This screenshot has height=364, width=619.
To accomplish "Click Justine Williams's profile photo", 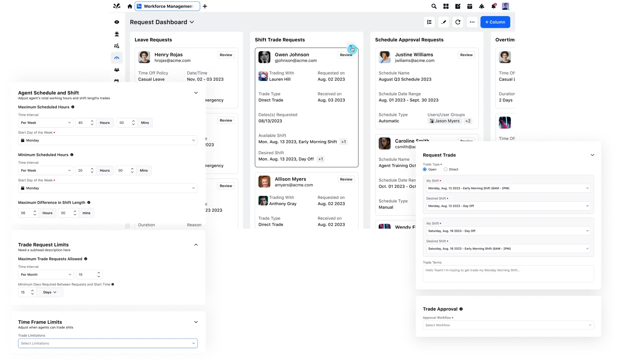I will [x=385, y=57].
